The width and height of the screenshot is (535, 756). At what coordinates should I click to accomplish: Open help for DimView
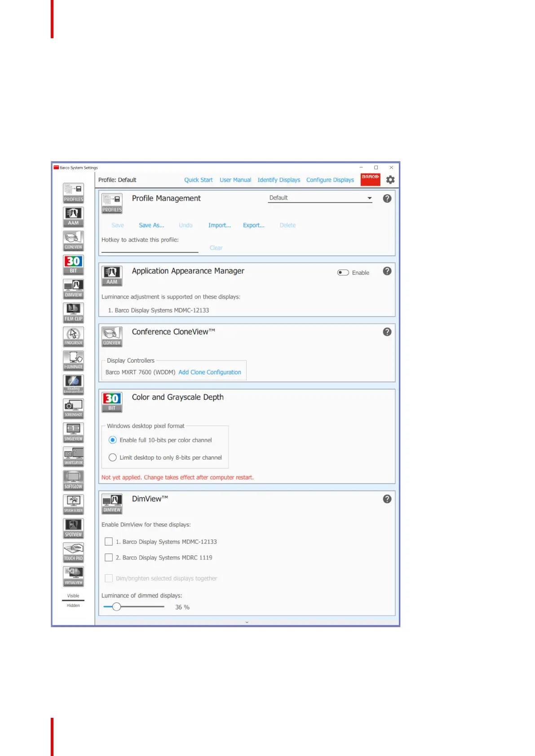tap(387, 499)
